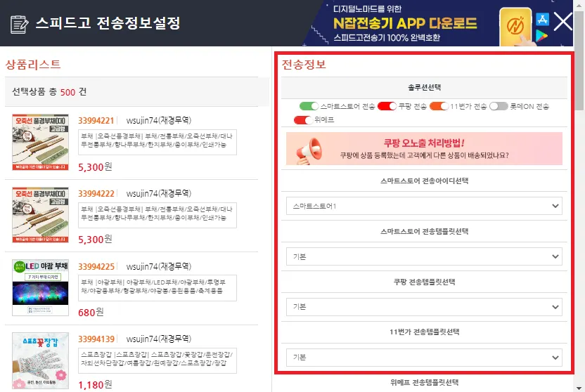Toggle the 11번가 전송 switch
This screenshot has width=585, height=392.
(439, 106)
